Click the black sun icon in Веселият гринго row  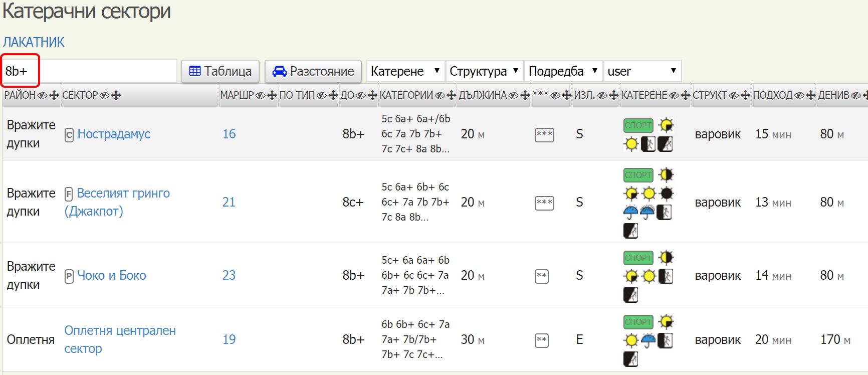[x=667, y=194]
